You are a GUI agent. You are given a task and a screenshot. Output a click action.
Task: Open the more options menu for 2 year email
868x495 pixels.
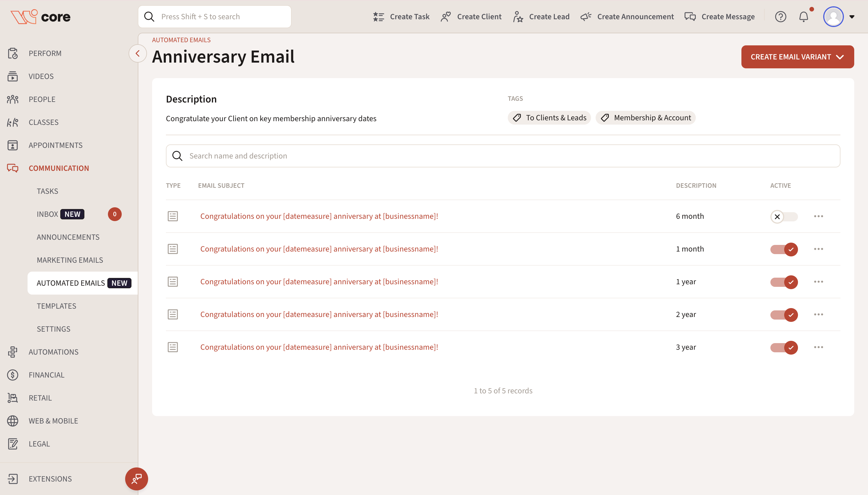click(818, 314)
